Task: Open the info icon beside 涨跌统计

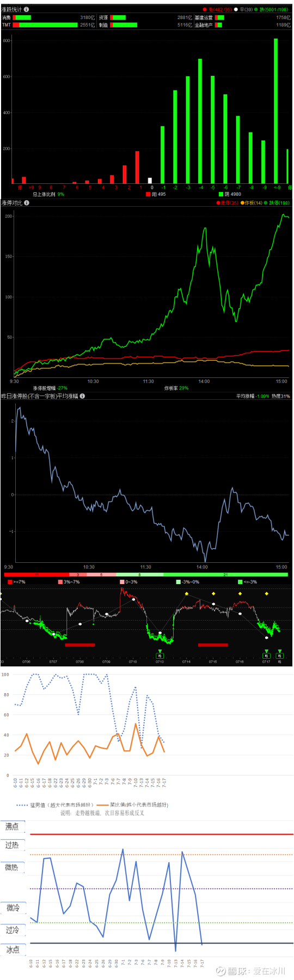Action: (x=27, y=9)
